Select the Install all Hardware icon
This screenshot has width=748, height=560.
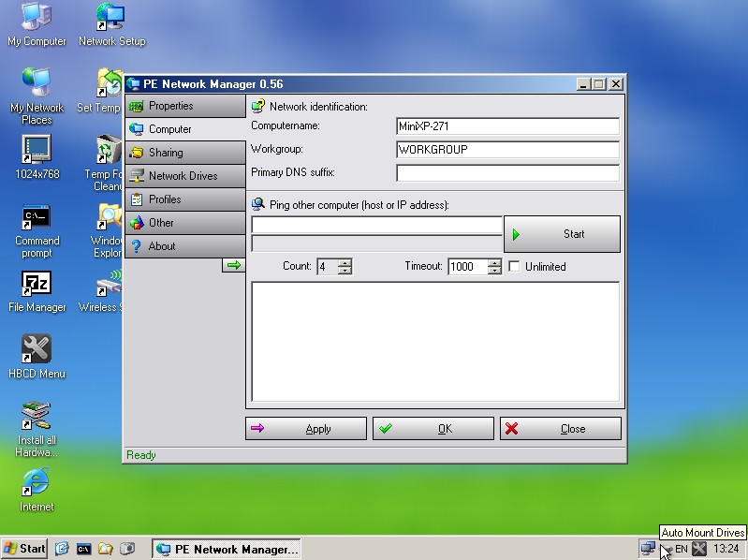(x=37, y=429)
